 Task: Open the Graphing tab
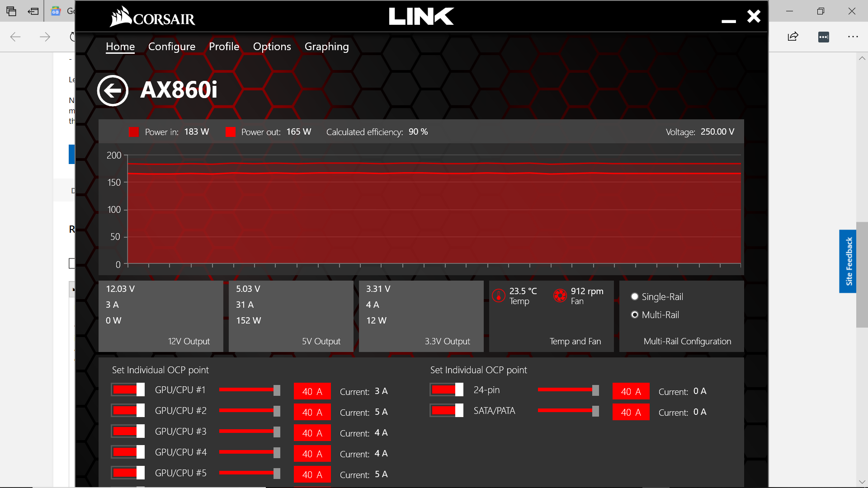[326, 47]
